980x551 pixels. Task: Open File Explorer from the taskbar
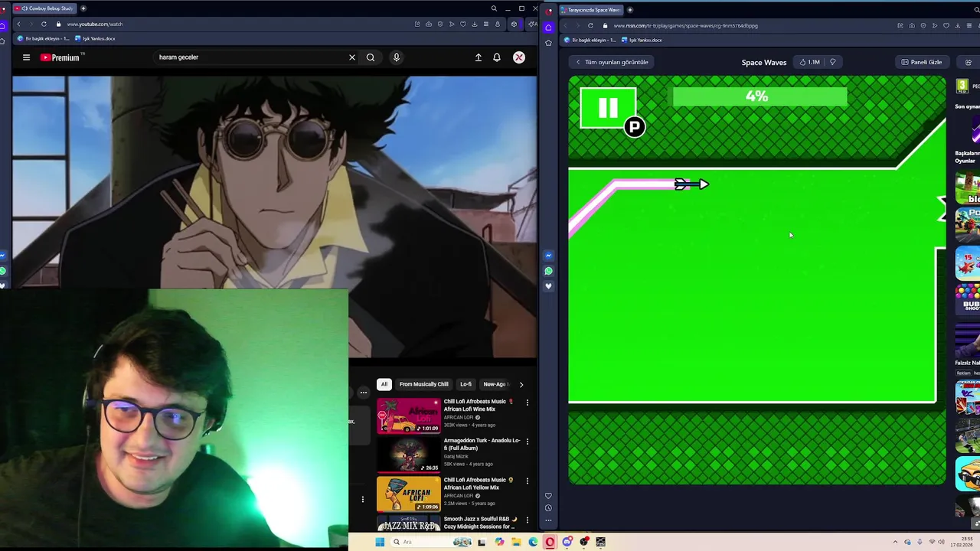pyautogui.click(x=516, y=542)
